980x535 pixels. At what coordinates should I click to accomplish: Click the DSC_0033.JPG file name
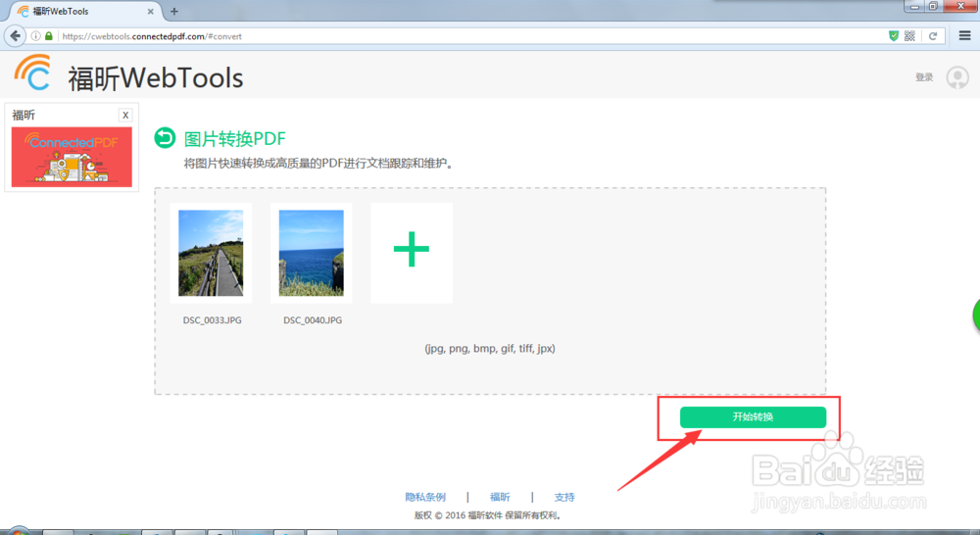click(212, 320)
